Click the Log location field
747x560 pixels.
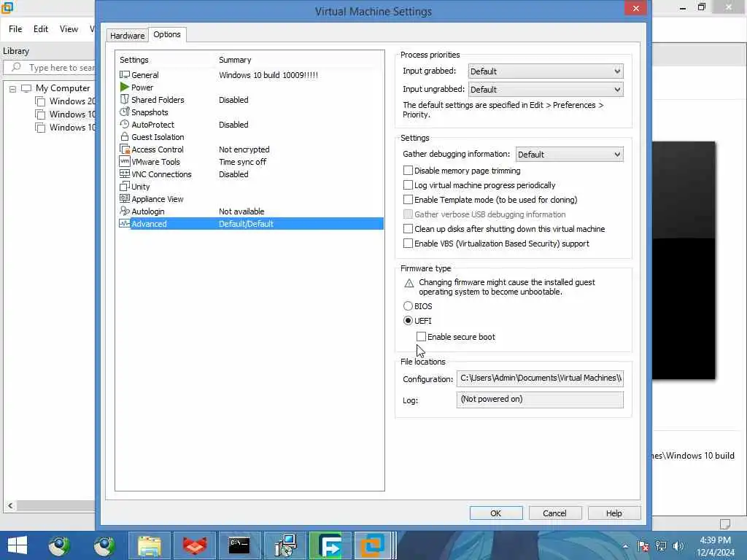[540, 400]
